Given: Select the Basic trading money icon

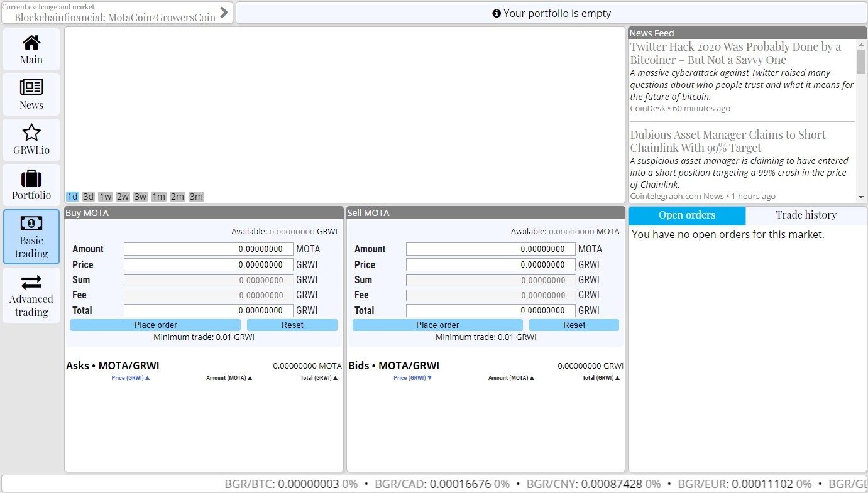Looking at the screenshot, I should 31,224.
